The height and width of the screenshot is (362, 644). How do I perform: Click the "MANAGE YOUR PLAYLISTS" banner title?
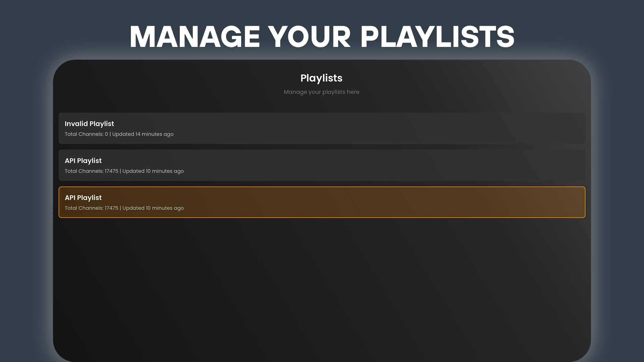[322, 37]
